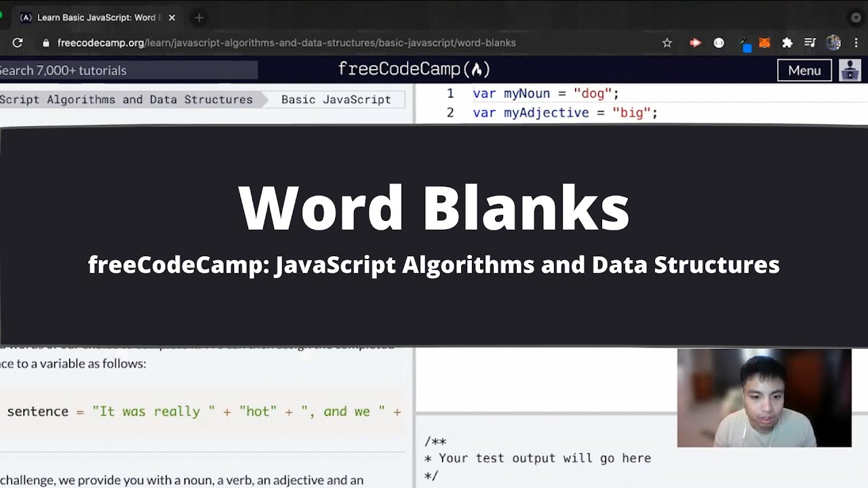
Task: Click the address bar URL
Action: [286, 43]
